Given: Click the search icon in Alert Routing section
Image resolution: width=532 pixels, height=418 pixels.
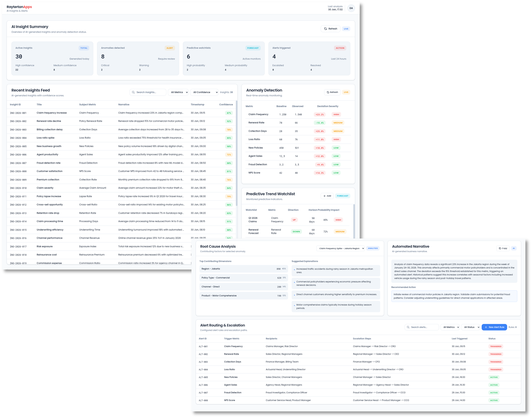Looking at the screenshot, I should [408, 327].
